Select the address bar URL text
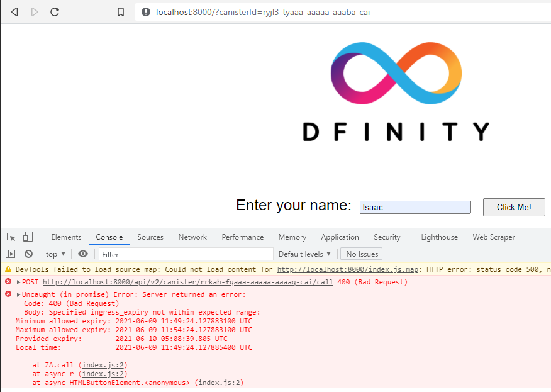The image size is (551, 392). point(263,13)
